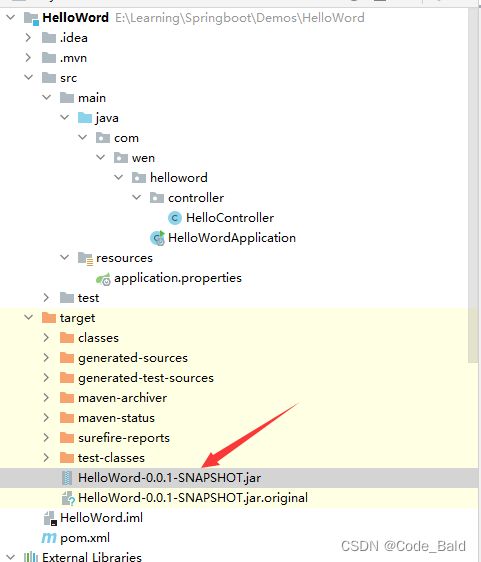The width and height of the screenshot is (481, 562).
Task: Click the blue java source root icon
Action: (x=85, y=117)
